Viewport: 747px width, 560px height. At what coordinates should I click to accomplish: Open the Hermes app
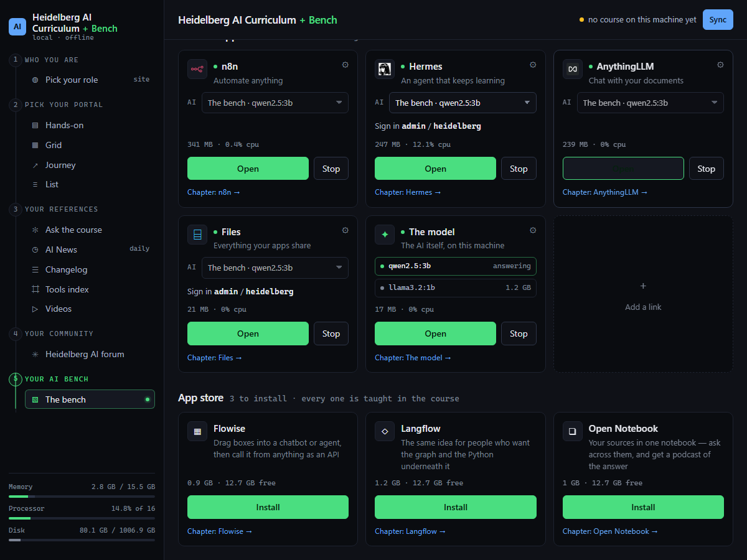coord(435,169)
